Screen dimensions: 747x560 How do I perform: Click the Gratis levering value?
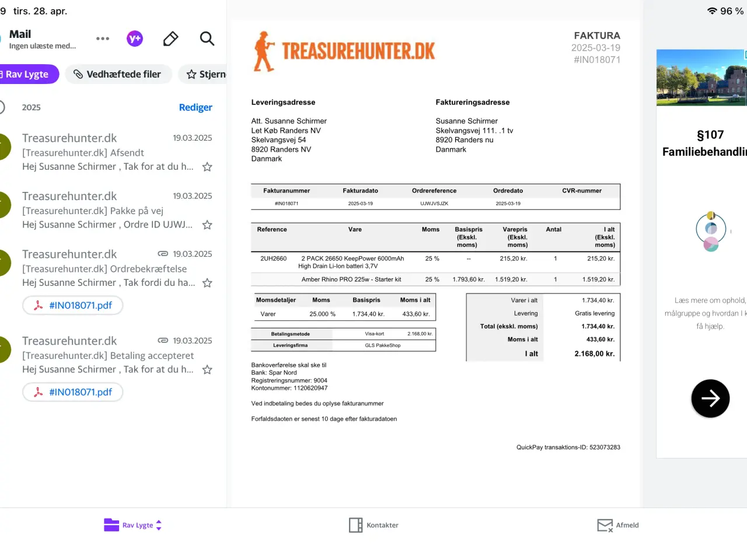[595, 313]
